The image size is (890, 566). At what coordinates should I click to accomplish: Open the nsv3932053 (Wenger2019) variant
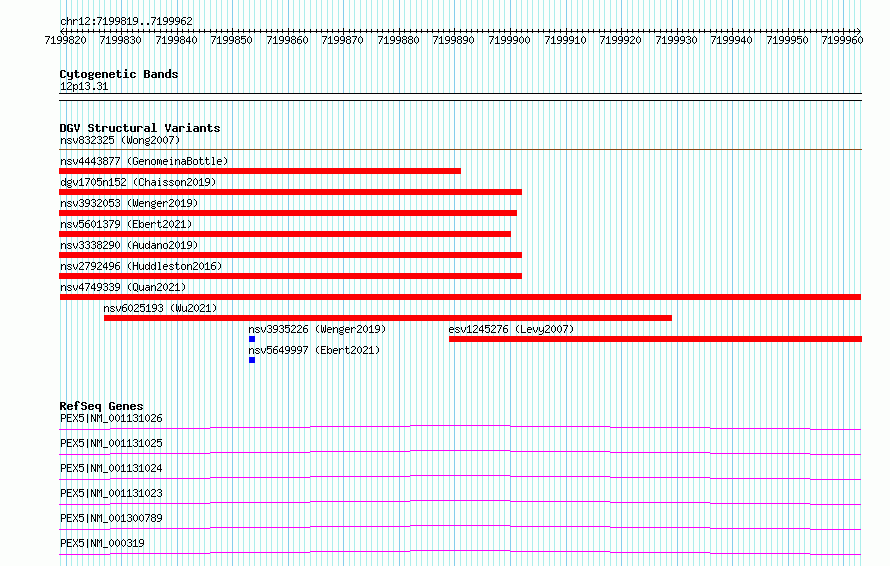(x=129, y=203)
